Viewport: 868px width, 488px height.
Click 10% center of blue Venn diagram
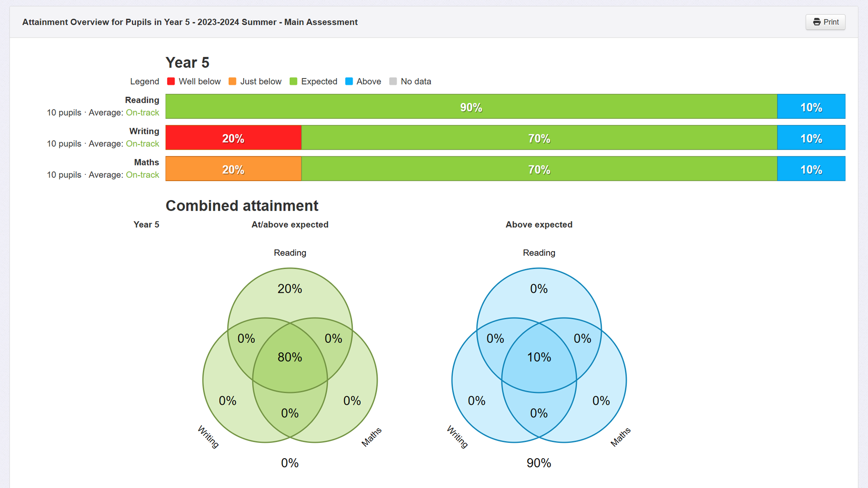(x=539, y=357)
